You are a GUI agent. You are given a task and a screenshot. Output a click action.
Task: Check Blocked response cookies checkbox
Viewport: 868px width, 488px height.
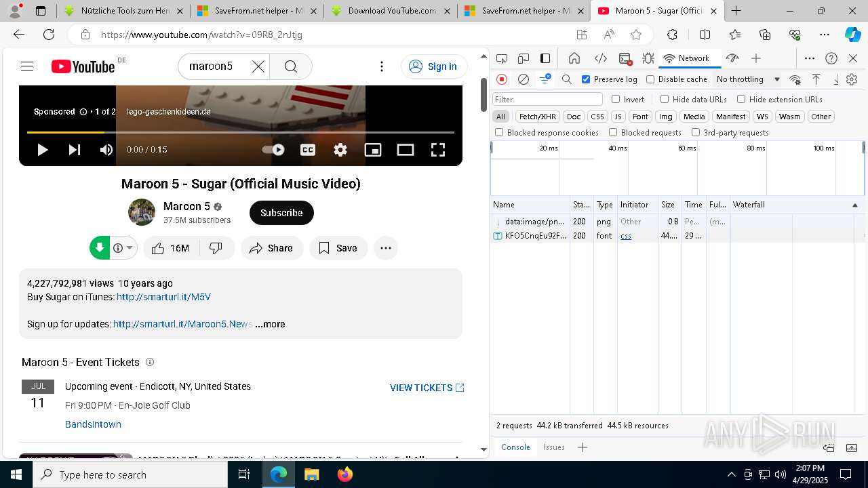(499, 133)
